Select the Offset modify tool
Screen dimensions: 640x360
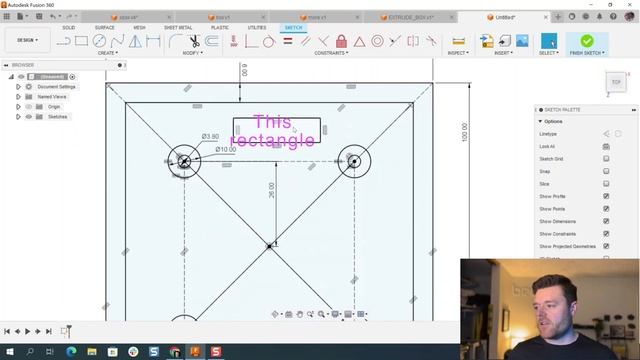tap(212, 41)
